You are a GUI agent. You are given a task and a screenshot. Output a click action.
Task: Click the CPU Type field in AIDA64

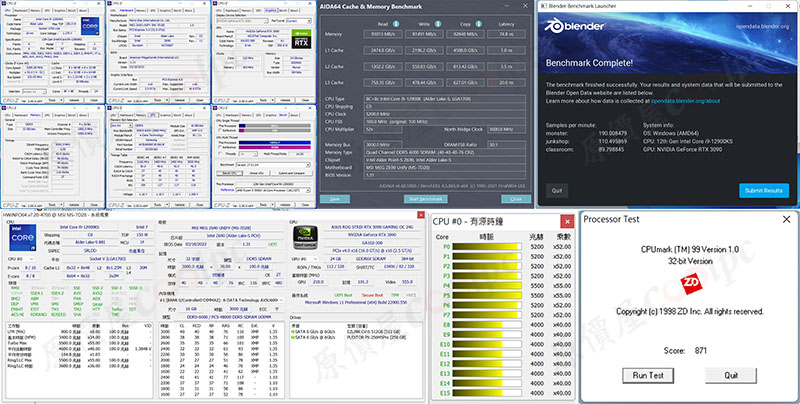(x=445, y=99)
